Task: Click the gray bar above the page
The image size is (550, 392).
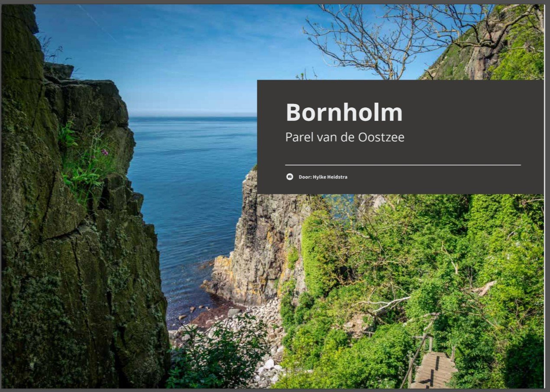Action: [x=275, y=2]
